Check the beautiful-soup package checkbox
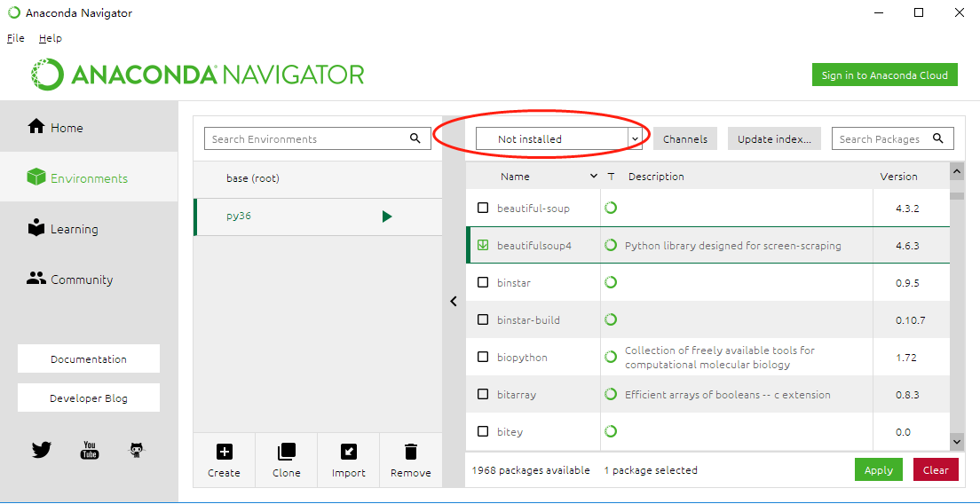The height and width of the screenshot is (504, 980). [483, 208]
